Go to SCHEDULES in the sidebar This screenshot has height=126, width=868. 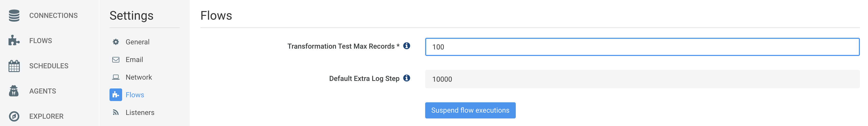click(49, 66)
